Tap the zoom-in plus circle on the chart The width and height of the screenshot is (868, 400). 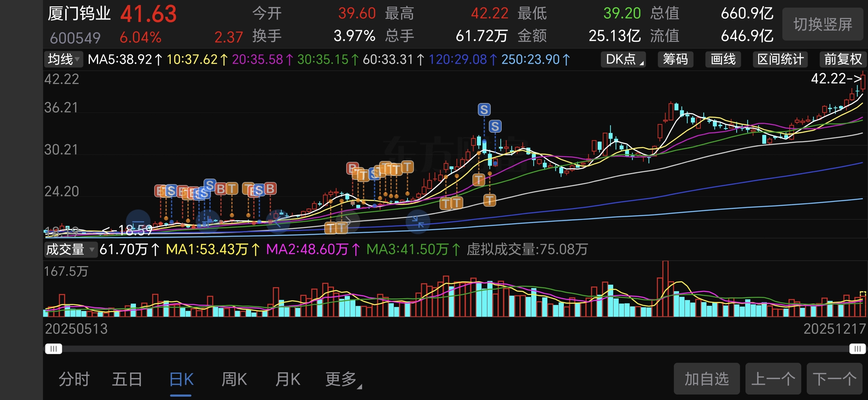(208, 221)
